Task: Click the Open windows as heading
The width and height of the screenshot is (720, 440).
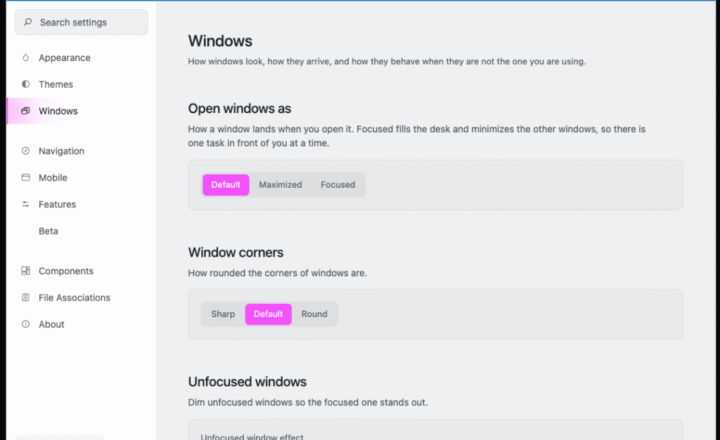Action: point(239,108)
